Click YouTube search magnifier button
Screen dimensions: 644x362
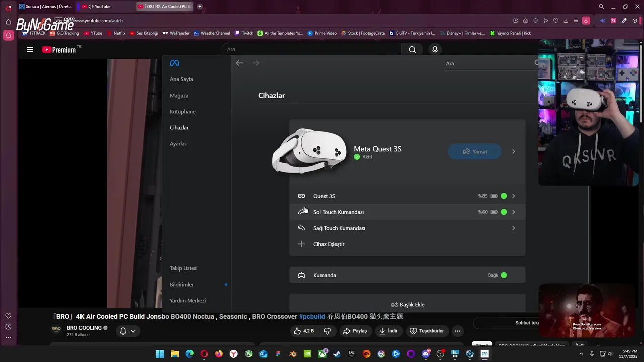click(412, 49)
